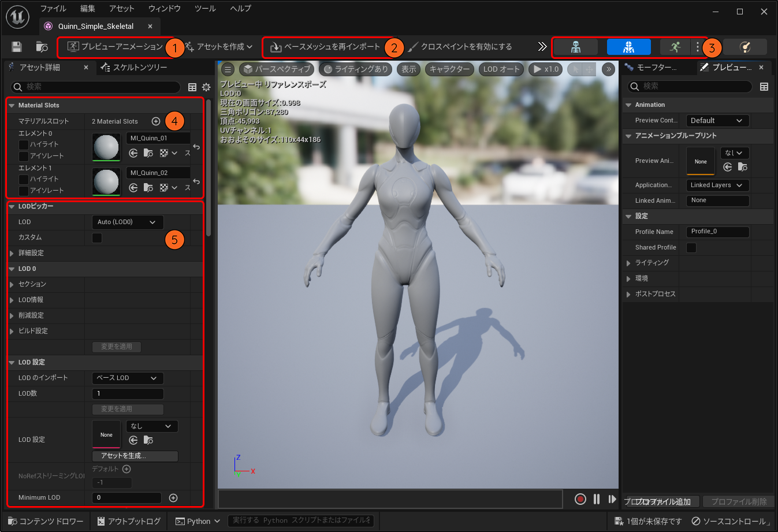The width and height of the screenshot is (778, 532).
Task: Switch to the スケルトンツリー tab
Action: (x=135, y=68)
